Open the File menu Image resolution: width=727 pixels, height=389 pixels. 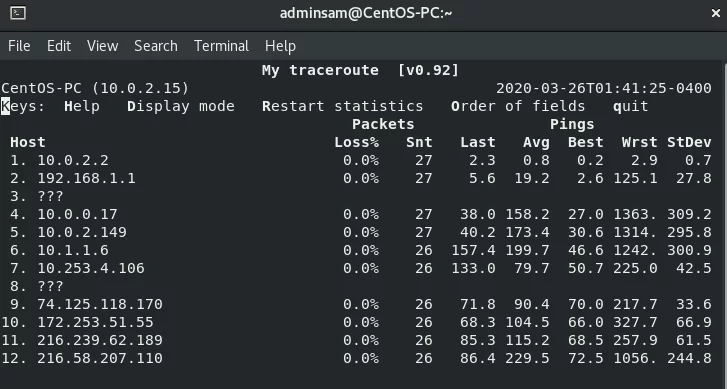pyautogui.click(x=19, y=46)
